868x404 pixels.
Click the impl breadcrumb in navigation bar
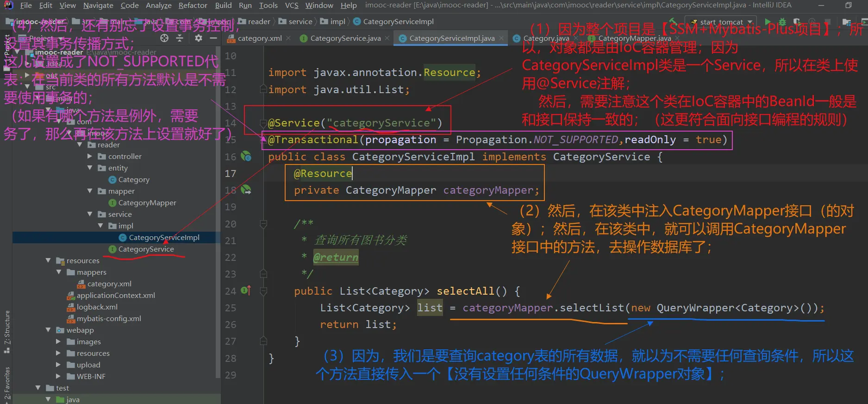click(x=337, y=22)
